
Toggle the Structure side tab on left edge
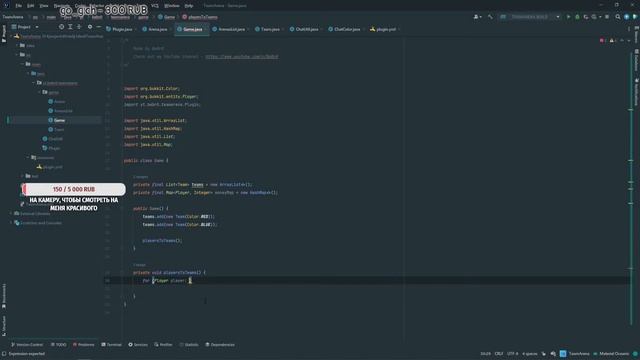click(4, 325)
